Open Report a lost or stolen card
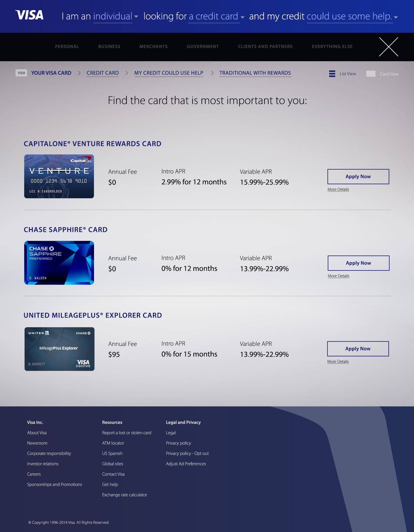 pos(126,433)
